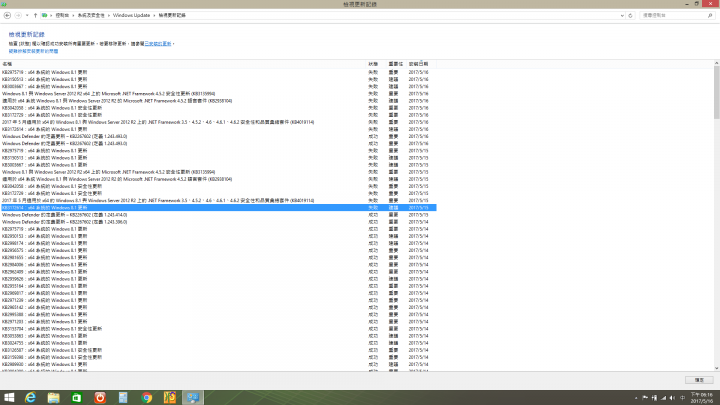
Task: Select KB3126587 security update row
Action: (219, 350)
